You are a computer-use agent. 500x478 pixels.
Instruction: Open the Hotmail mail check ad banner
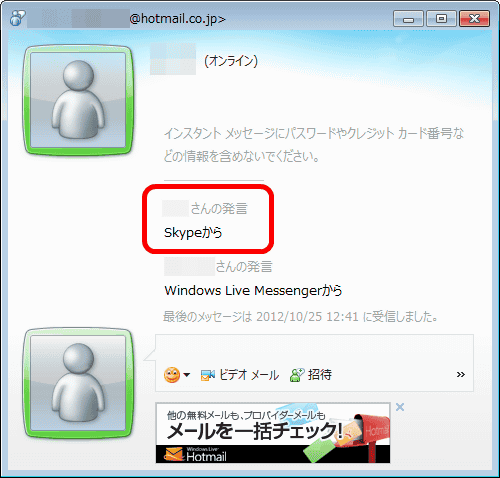point(273,433)
